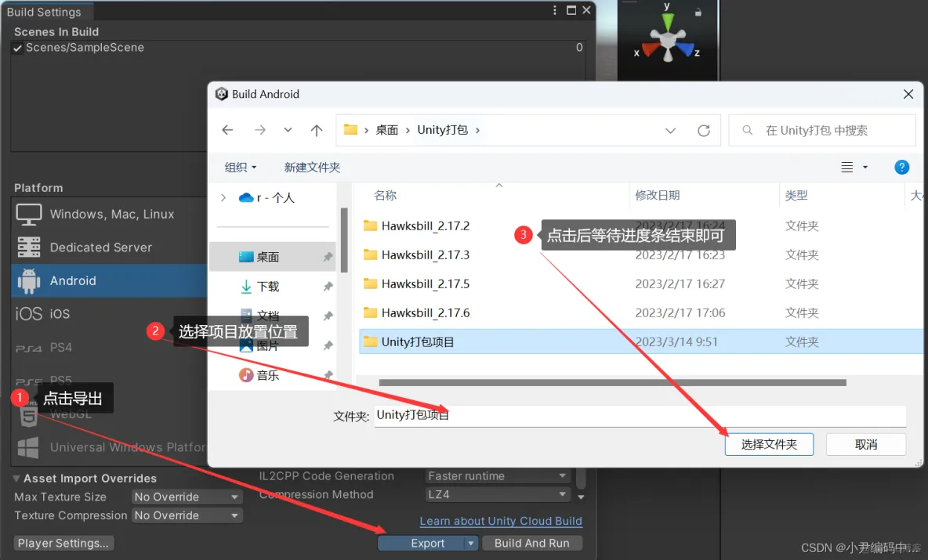This screenshot has height=560, width=928.
Task: Click the horizontal scrollbar in file list
Action: click(x=613, y=382)
